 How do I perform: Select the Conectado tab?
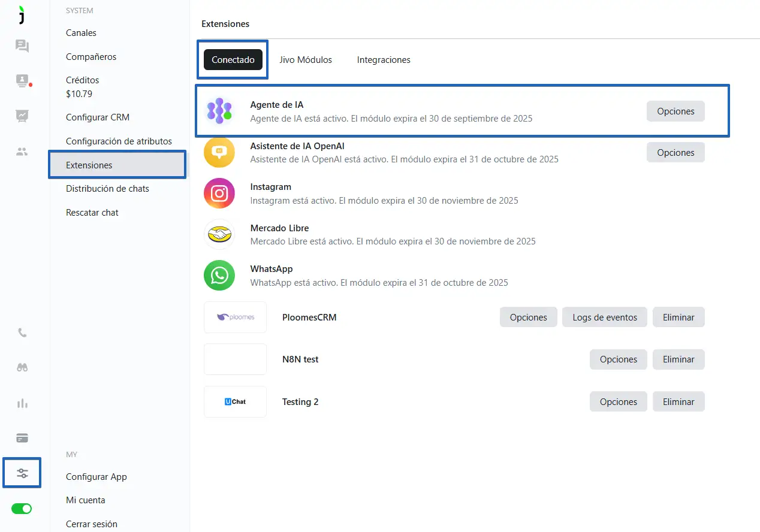[233, 60]
